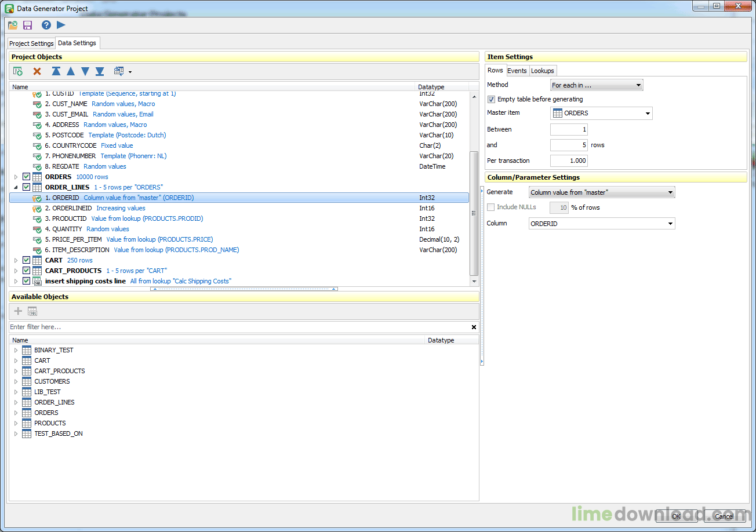Open help with the question mark icon

click(x=46, y=25)
